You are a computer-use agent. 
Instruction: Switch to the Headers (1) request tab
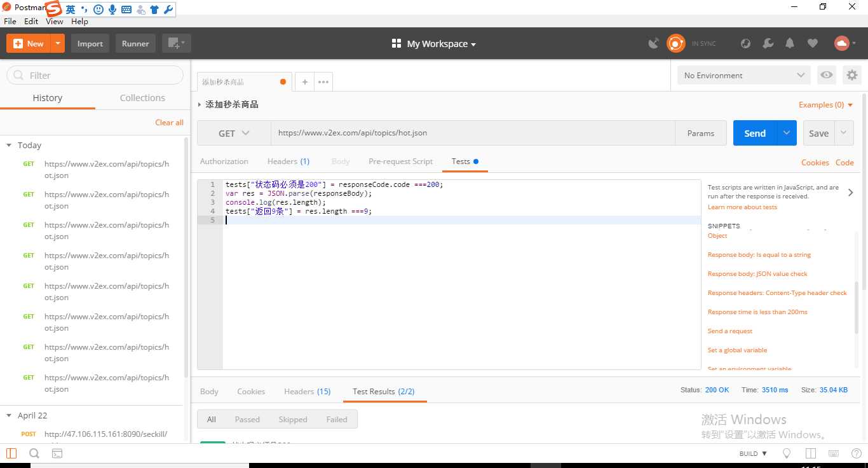point(288,162)
